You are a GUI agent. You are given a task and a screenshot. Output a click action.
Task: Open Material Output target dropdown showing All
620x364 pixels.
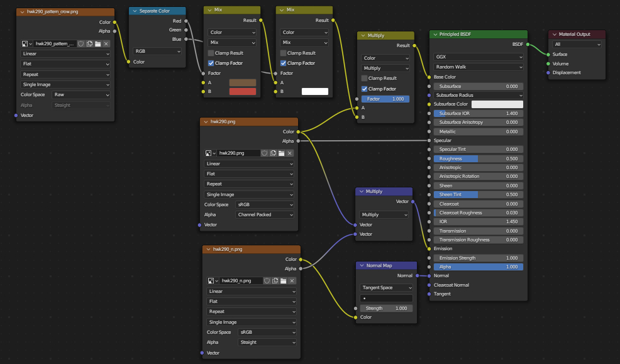coord(577,45)
